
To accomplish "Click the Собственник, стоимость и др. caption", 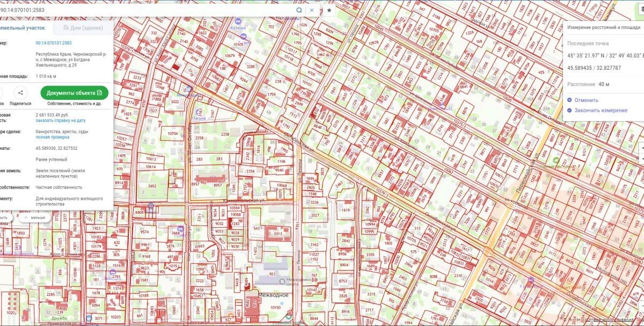I will (74, 104).
